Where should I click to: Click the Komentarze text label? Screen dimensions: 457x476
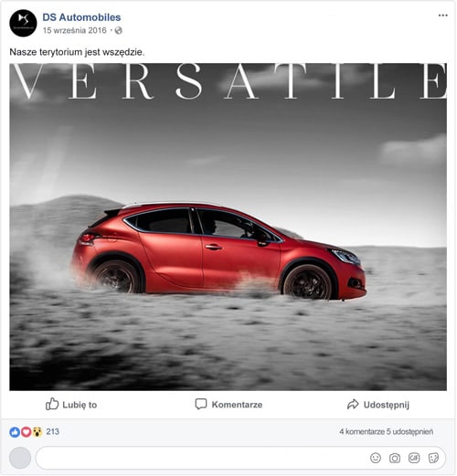click(x=237, y=405)
